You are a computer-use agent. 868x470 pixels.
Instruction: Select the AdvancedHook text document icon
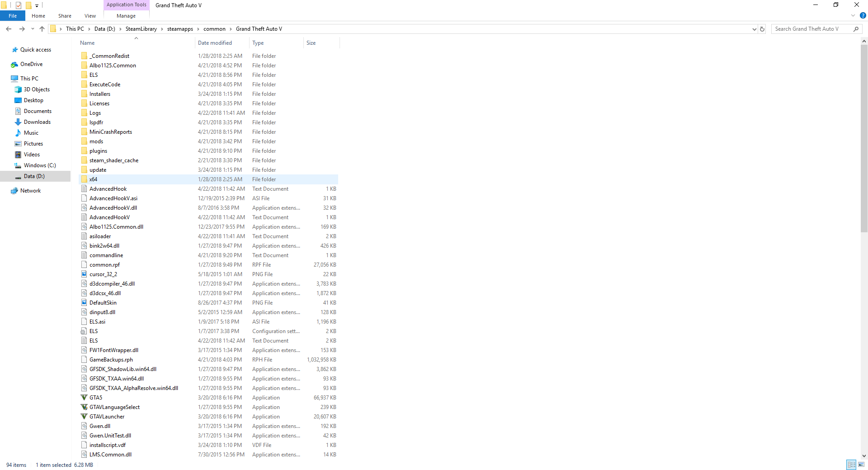(84, 189)
